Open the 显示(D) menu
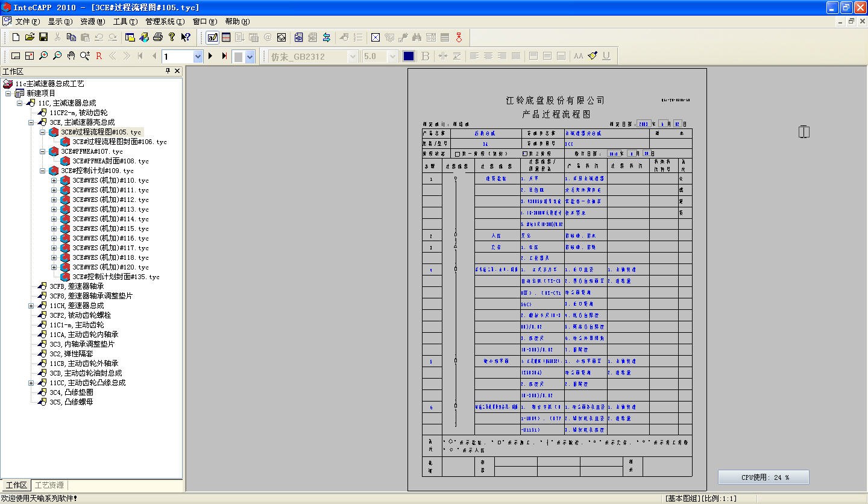Screen dimensions: 868x504 (60, 22)
